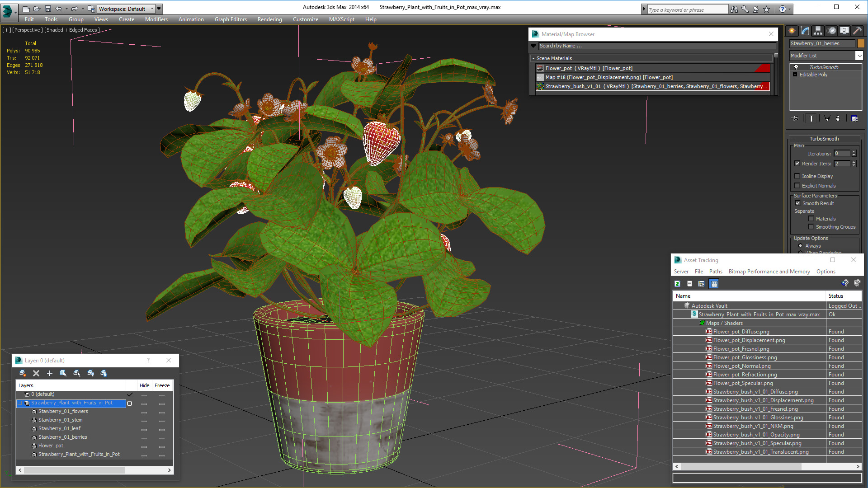Open the Workspace Default dropdown

pyautogui.click(x=126, y=9)
